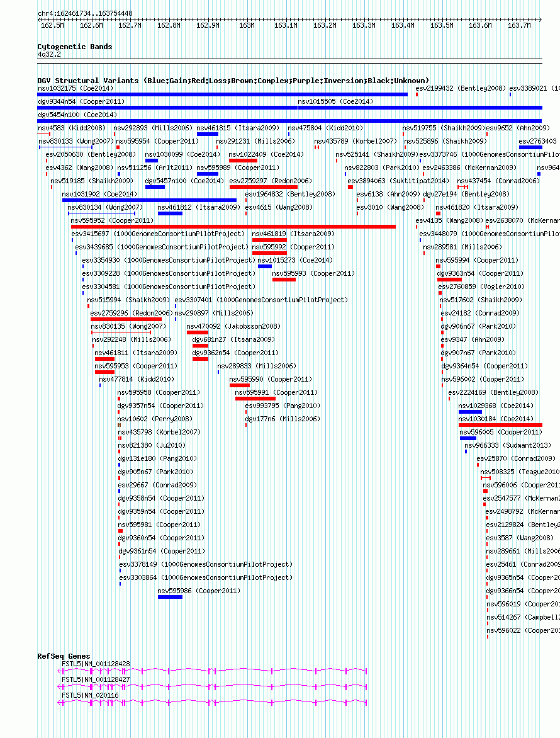The image size is (560, 738).
Task: Open nsv525141 (Shaikh2009) variant label
Action: pyautogui.click(x=377, y=154)
